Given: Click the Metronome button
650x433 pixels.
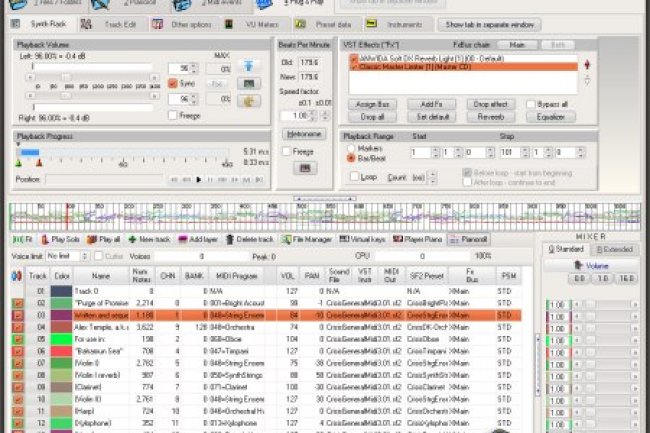Looking at the screenshot, I should click(304, 134).
